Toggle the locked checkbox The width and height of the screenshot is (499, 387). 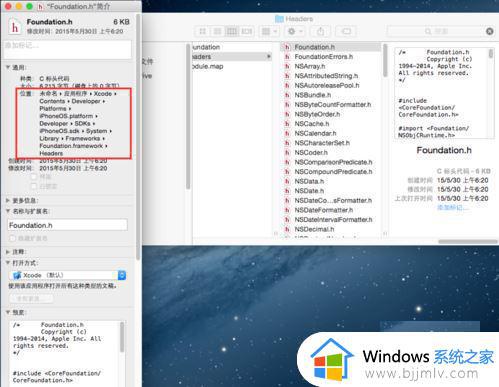[34, 186]
